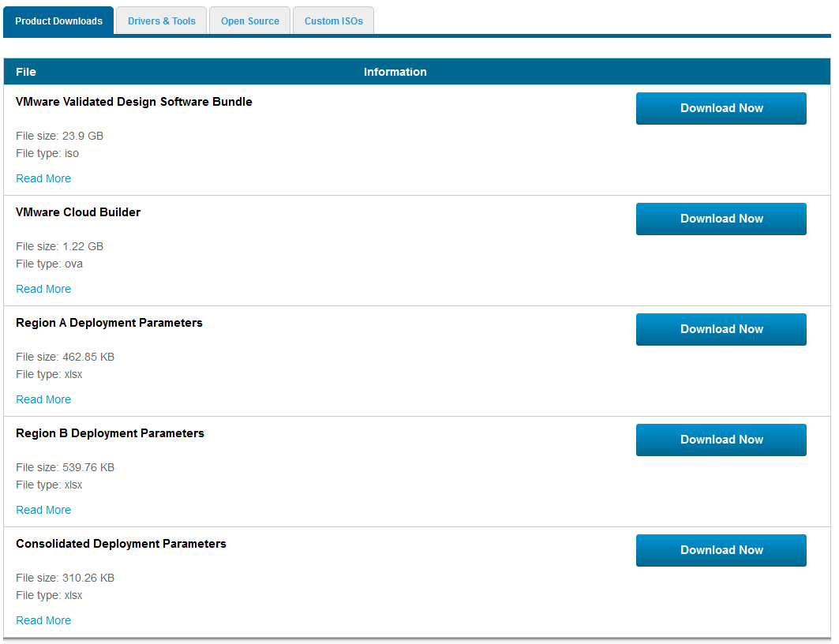This screenshot has width=839, height=644.
Task: Select the text File type: ova
Action: tap(49, 264)
